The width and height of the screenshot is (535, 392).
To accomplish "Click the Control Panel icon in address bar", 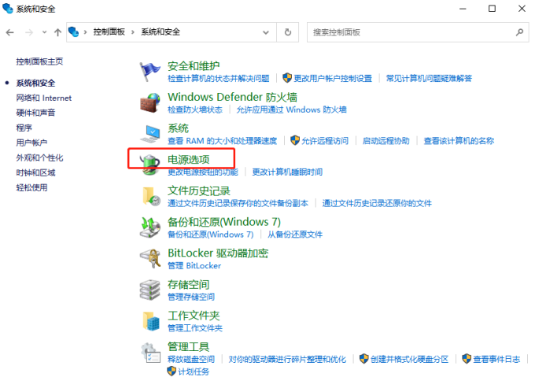I will click(73, 32).
